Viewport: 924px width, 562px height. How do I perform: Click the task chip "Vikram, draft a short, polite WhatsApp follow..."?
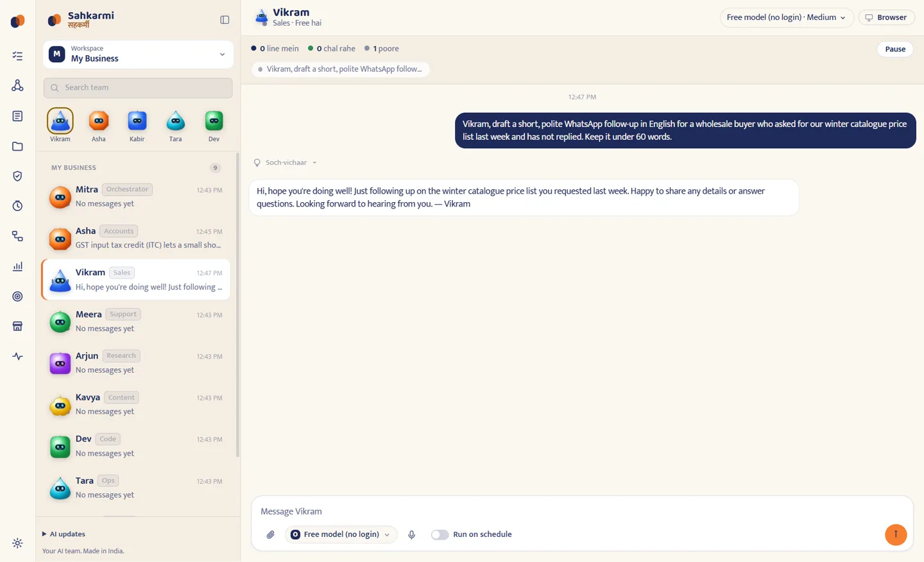(340, 69)
